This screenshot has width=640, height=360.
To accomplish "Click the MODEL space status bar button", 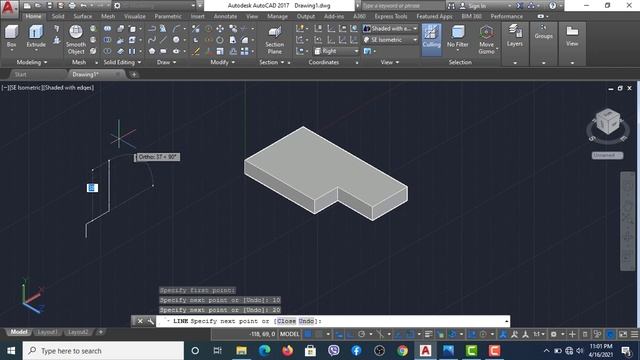I will click(290, 334).
